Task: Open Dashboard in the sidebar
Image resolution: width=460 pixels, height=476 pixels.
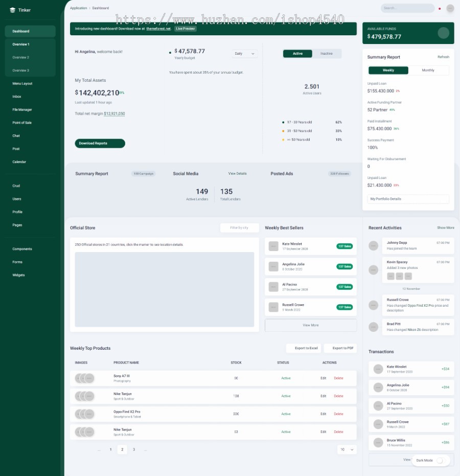Action: click(x=30, y=31)
